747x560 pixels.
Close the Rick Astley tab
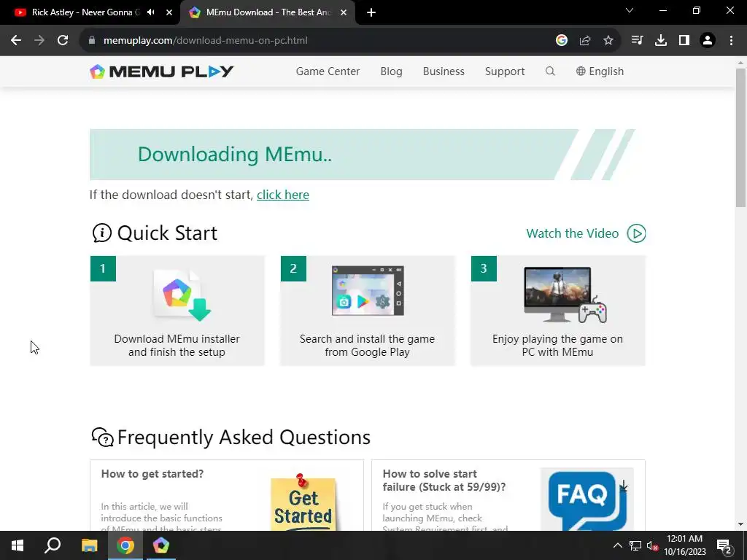tap(169, 12)
